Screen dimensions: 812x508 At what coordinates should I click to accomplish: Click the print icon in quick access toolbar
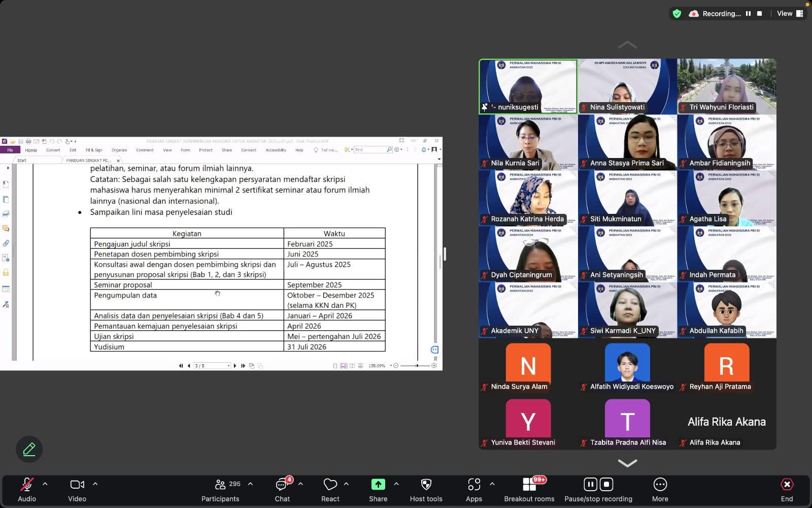click(28, 141)
